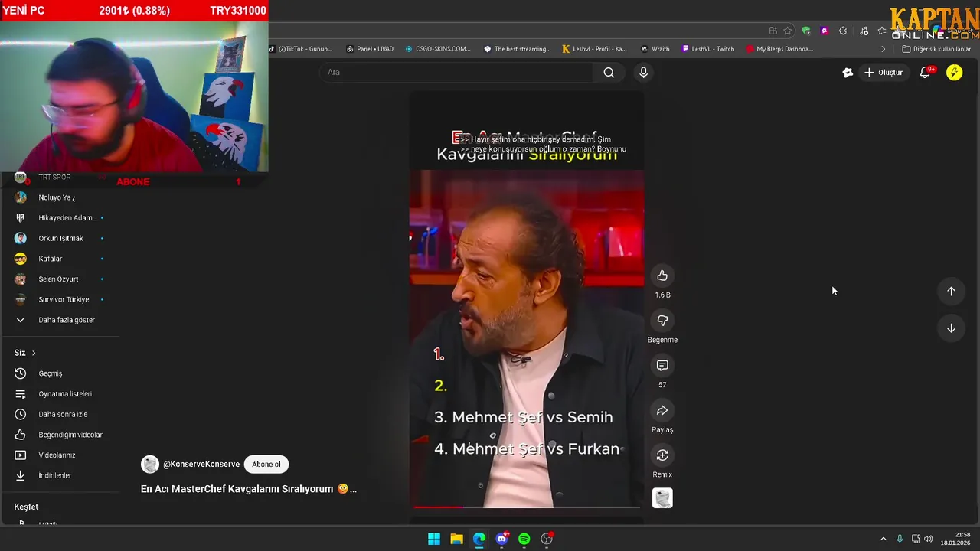Click the sparkle icon left of Oluştur
Screen dimensions: 980x551
847,72
